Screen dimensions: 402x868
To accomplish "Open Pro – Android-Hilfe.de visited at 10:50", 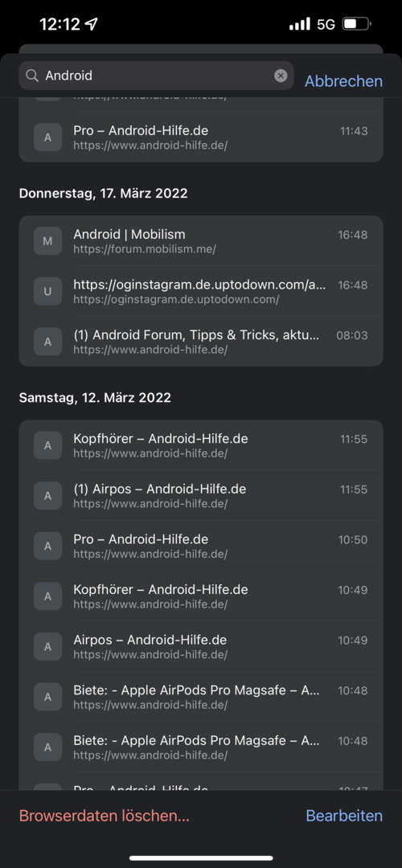I will coord(201,545).
